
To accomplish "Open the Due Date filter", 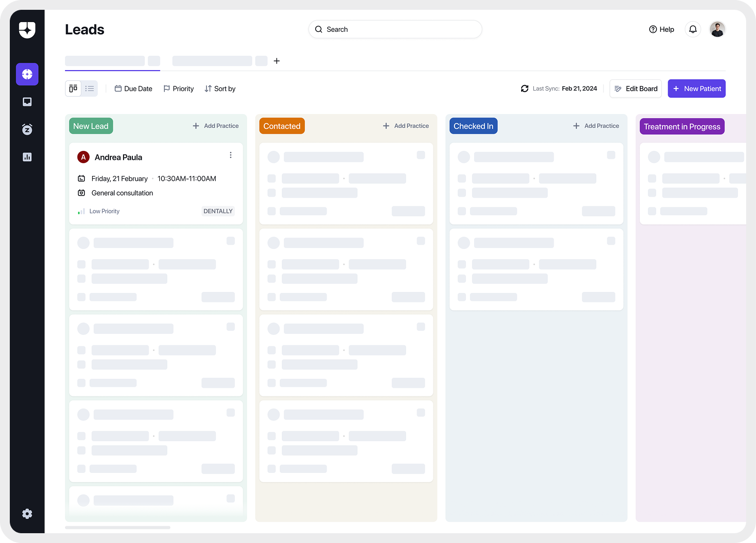I will (133, 89).
